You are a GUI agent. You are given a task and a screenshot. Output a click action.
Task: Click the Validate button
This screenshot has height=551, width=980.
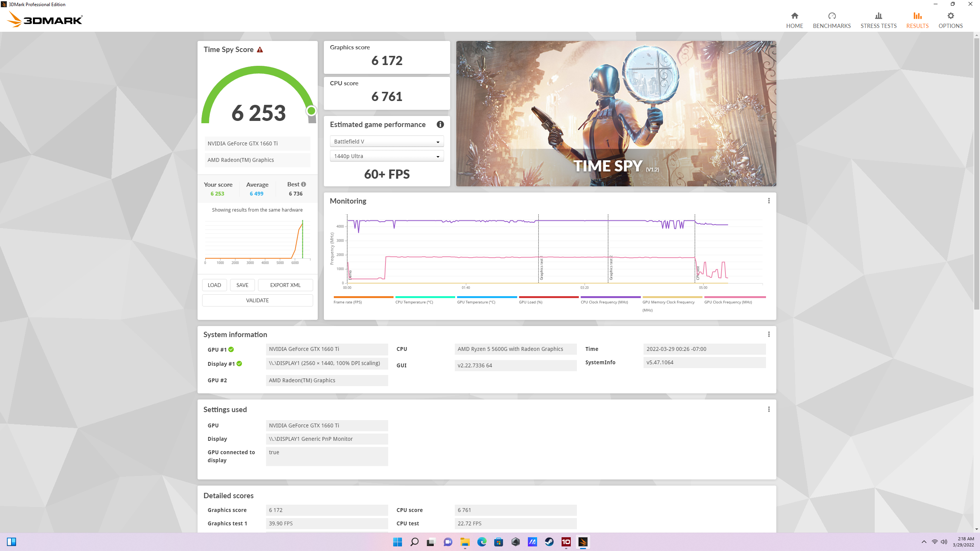click(257, 300)
